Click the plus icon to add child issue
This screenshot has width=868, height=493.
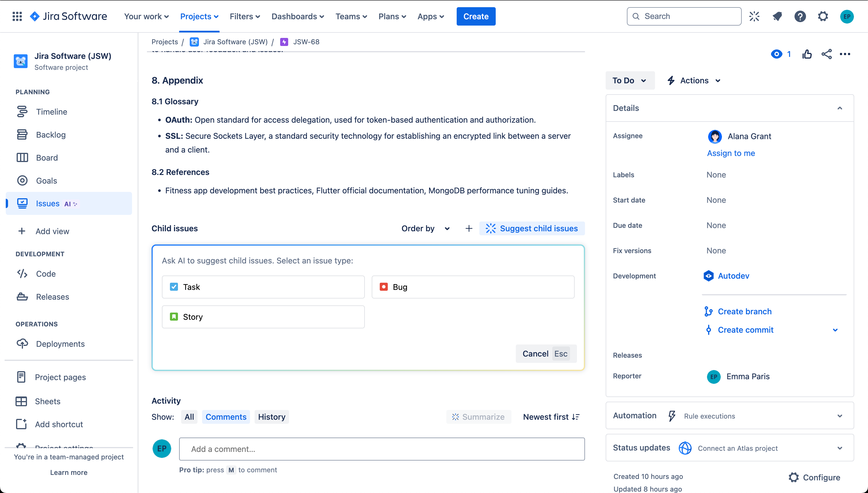(469, 229)
